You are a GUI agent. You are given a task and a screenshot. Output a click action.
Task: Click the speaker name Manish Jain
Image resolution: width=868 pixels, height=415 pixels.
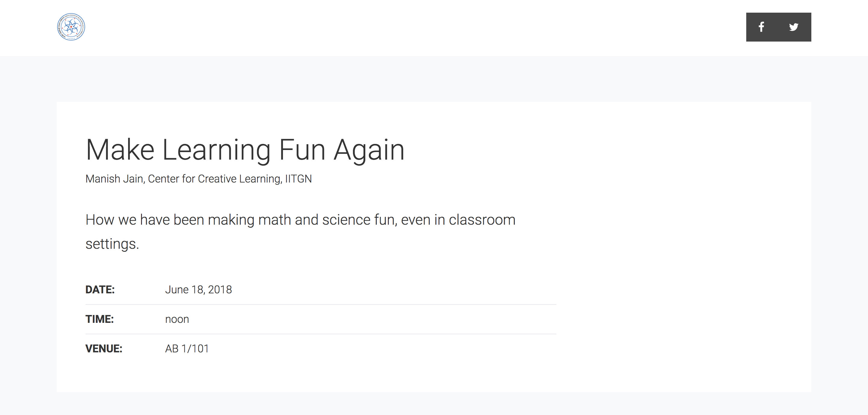click(x=115, y=179)
